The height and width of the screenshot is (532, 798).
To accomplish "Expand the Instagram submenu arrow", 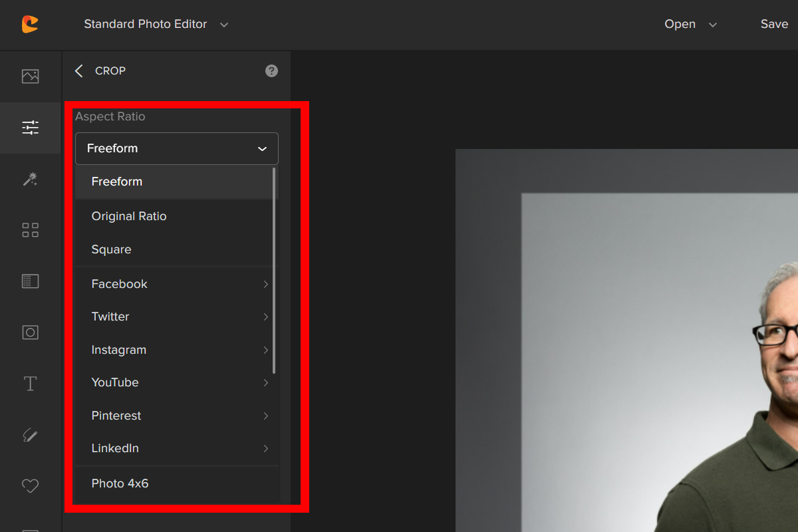I will click(x=265, y=350).
